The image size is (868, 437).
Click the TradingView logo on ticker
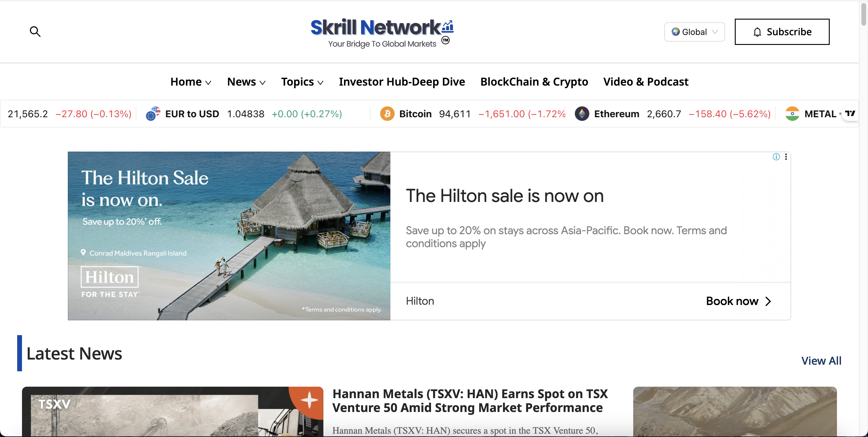pyautogui.click(x=850, y=114)
